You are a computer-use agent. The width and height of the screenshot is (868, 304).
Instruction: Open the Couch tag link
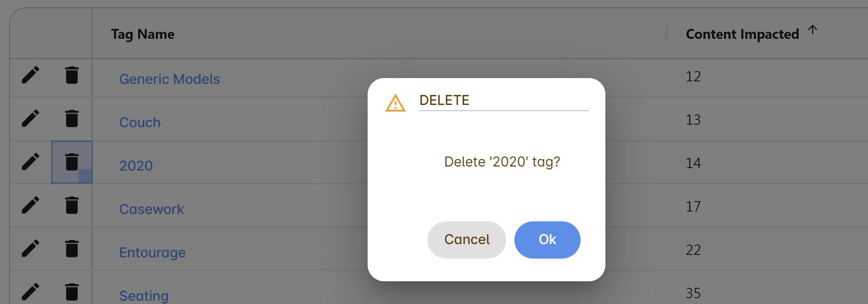point(140,122)
